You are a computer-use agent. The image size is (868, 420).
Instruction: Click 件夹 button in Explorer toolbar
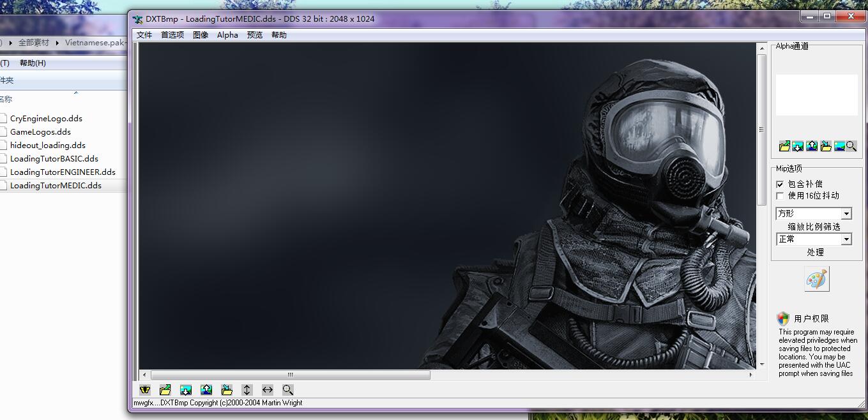pos(6,80)
